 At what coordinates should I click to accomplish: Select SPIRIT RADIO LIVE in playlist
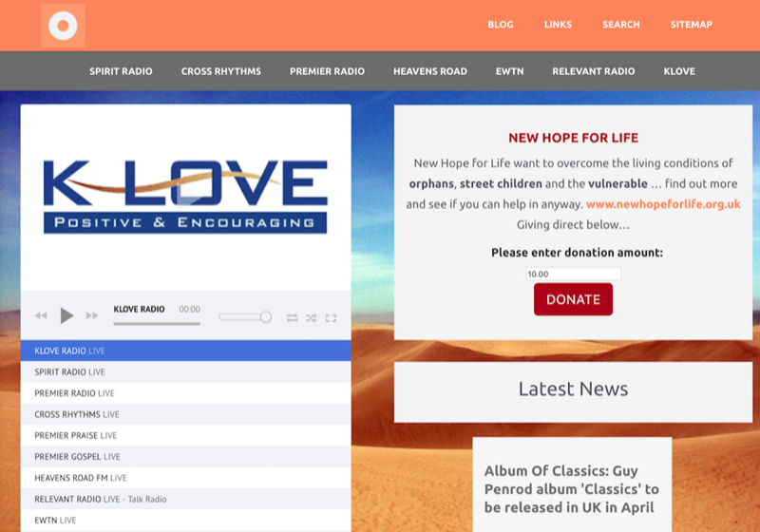tap(185, 372)
